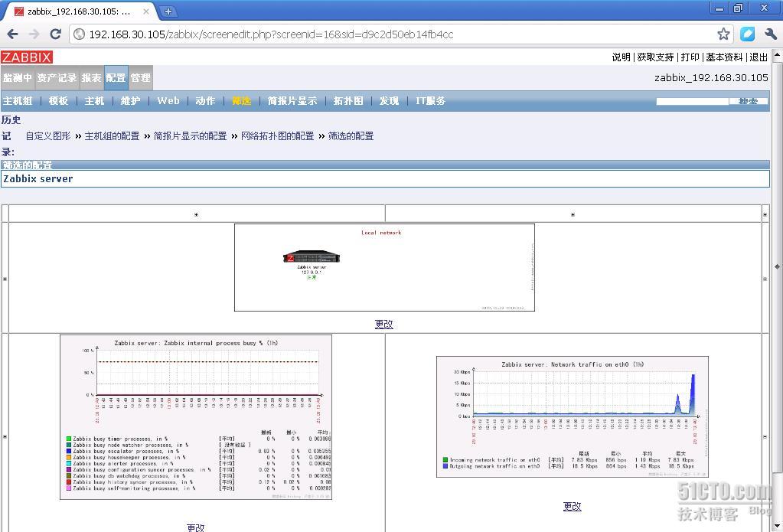Viewport: 783px width, 532px height.
Task: Close the zabbix_192.168.30.105 browser tab
Action: coord(146,11)
